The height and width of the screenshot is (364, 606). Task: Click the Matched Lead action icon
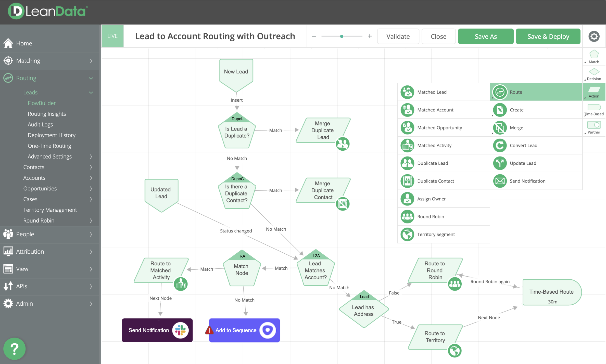(x=407, y=92)
